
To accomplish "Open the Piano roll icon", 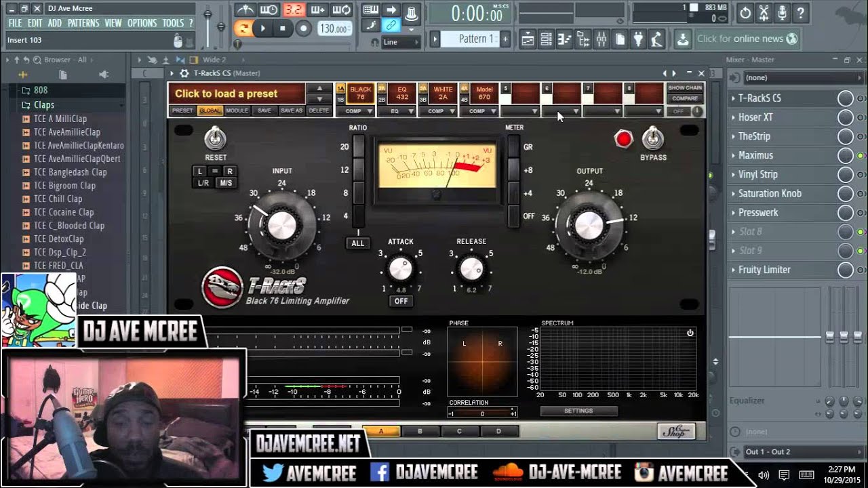I will coord(564,39).
